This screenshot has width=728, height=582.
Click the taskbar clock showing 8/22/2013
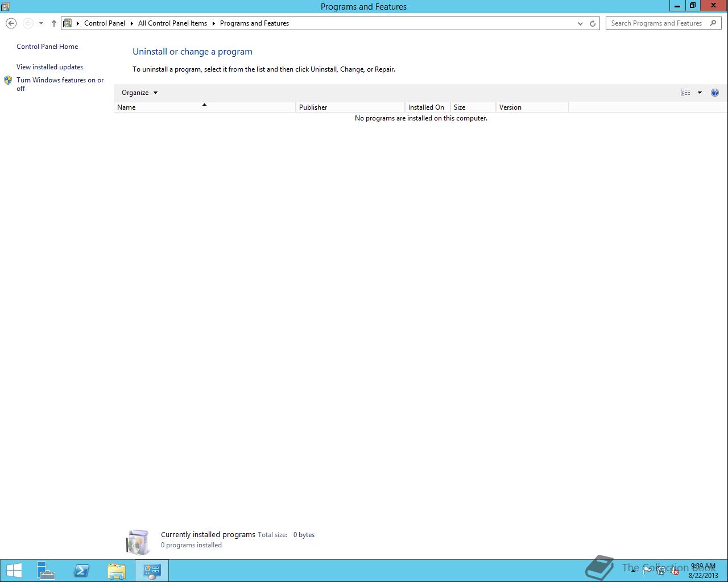tap(704, 571)
